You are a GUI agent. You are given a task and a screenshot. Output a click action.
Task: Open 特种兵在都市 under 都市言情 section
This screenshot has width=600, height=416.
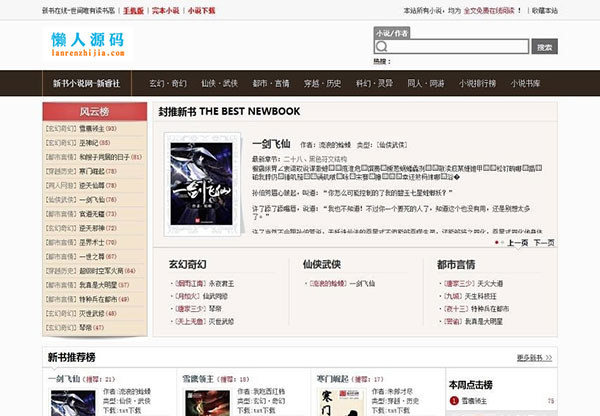(490, 308)
